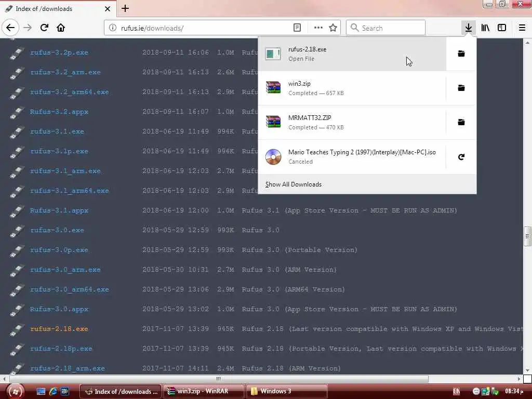Screen dimensions: 532x399
Task: Open the Windows Start button
Action: coord(15,392)
